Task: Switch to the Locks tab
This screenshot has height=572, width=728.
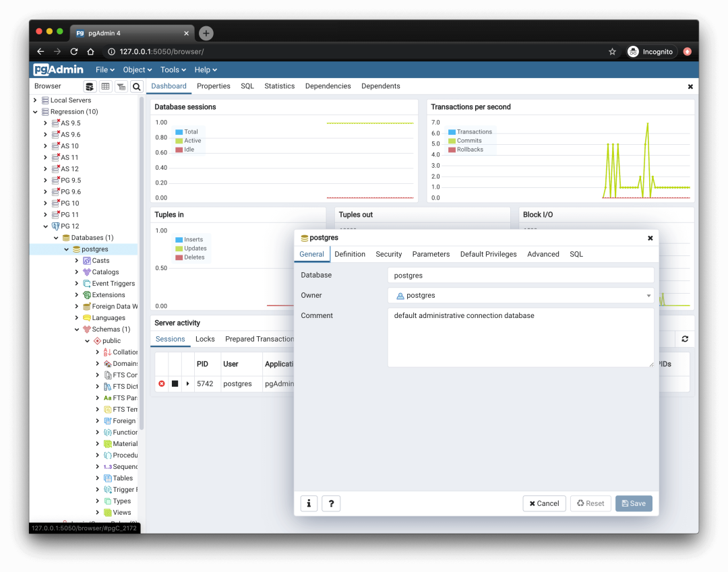Action: (x=205, y=339)
